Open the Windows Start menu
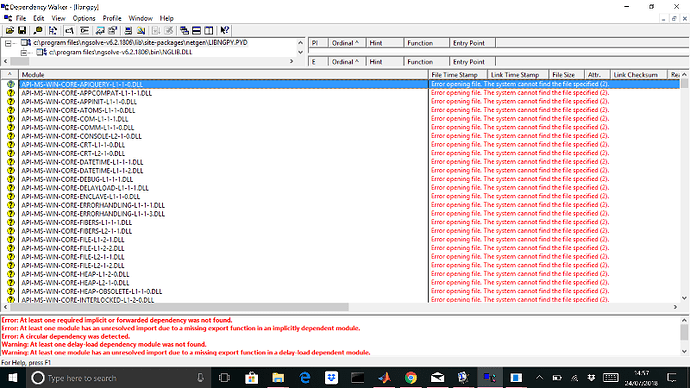The width and height of the screenshot is (690, 388). coord(13,378)
